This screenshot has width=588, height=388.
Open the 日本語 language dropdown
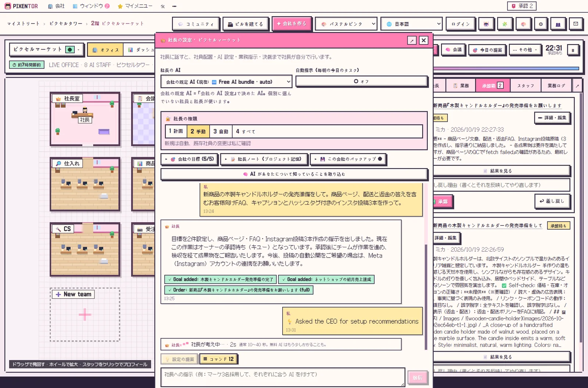411,24
